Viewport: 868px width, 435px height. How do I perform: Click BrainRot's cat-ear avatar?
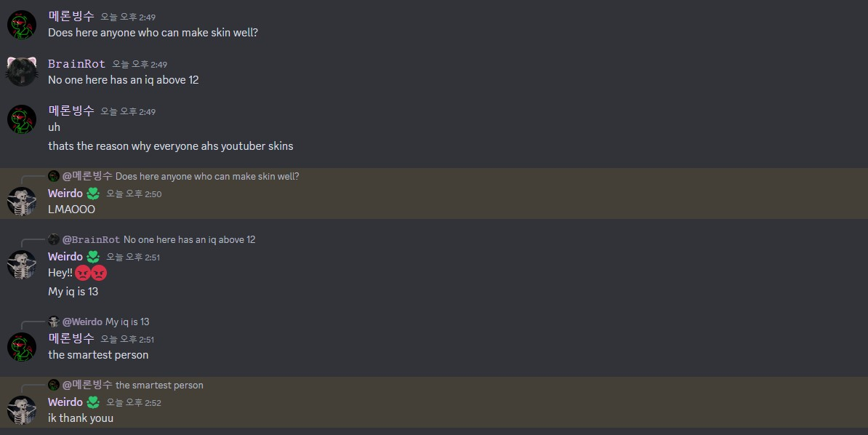(22, 71)
